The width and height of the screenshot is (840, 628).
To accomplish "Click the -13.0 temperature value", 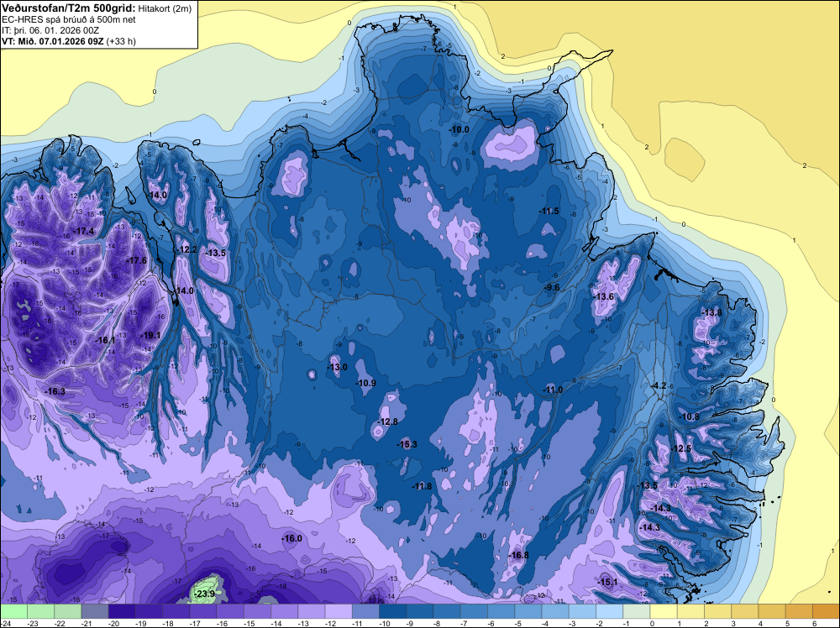I will pyautogui.click(x=337, y=367).
